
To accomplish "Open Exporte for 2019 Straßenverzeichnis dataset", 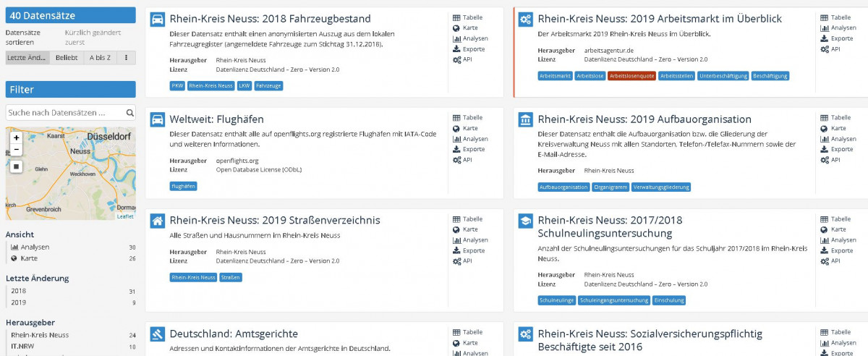I will (473, 250).
